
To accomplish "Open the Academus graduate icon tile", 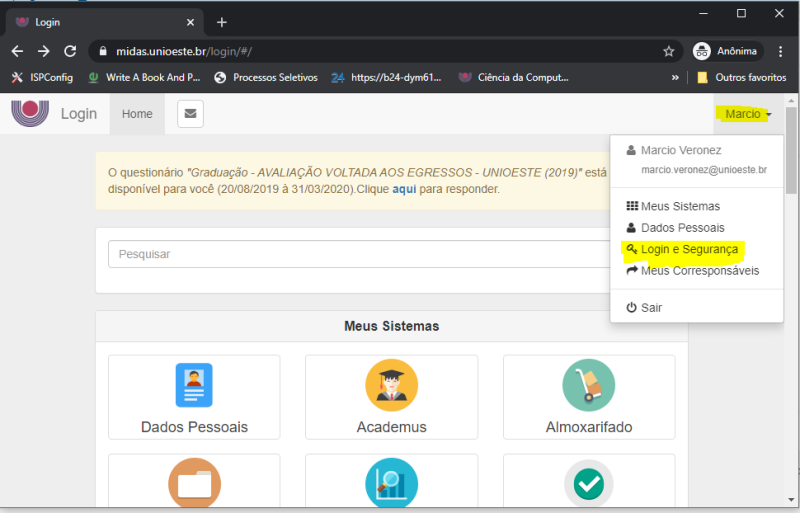I will click(x=391, y=385).
